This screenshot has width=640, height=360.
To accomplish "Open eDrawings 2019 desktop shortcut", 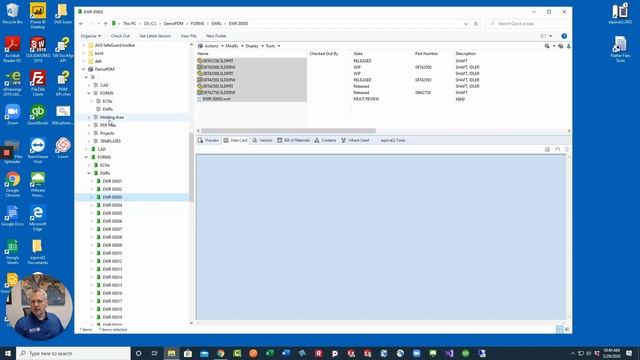I will pos(12,84).
